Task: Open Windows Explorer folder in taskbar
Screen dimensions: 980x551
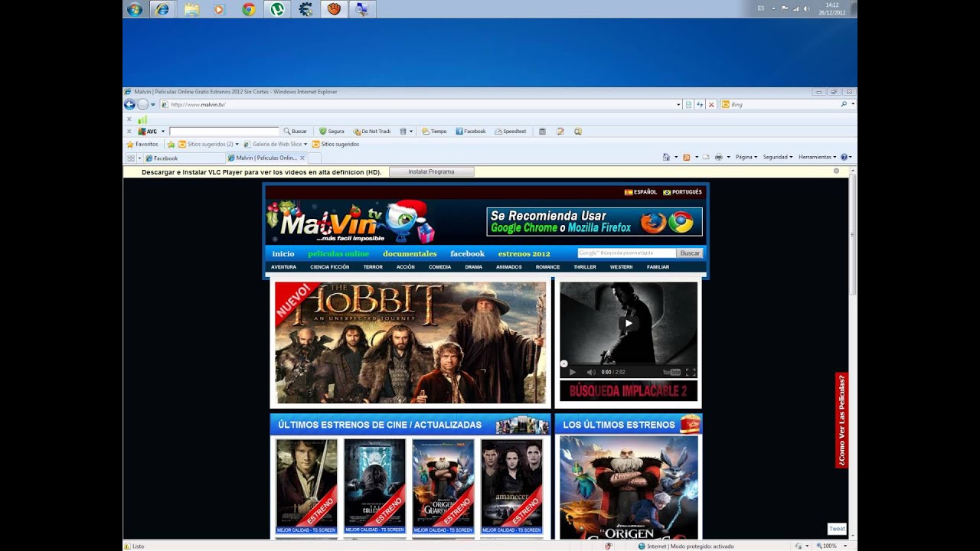Action: click(x=191, y=9)
